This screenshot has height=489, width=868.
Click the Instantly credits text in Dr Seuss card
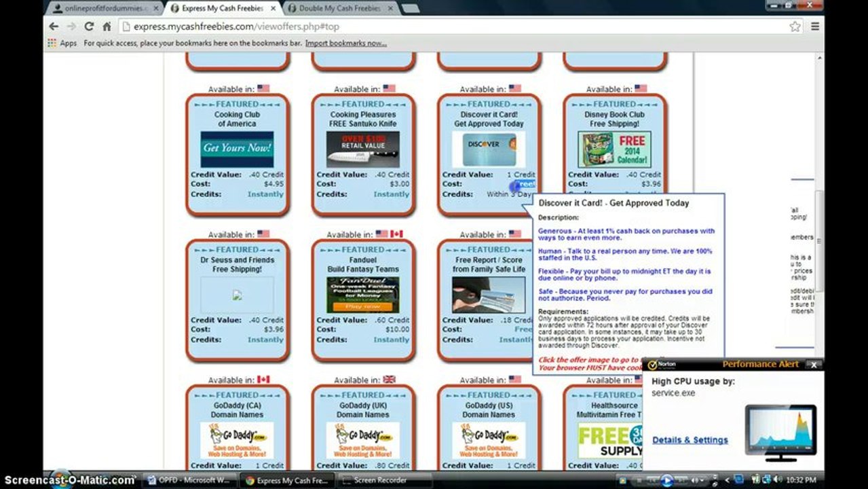(x=265, y=340)
